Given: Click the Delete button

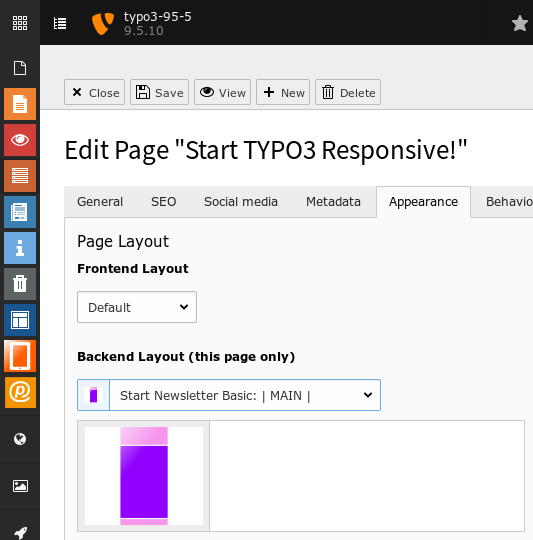Looking at the screenshot, I should point(348,92).
